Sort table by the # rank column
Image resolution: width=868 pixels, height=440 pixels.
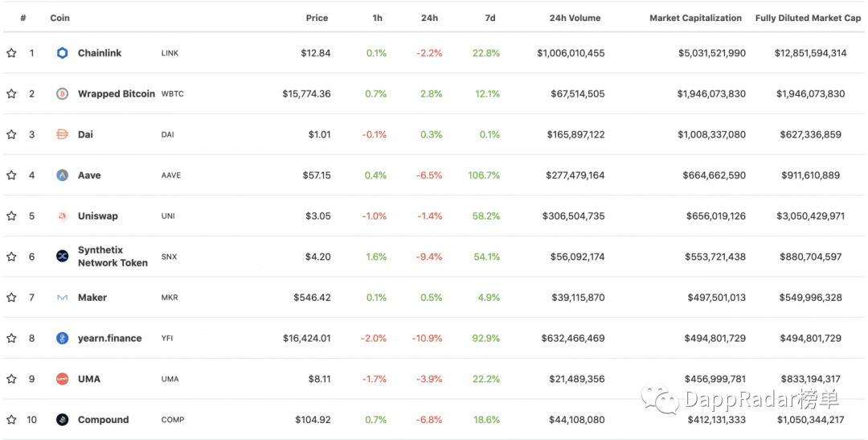(x=23, y=18)
